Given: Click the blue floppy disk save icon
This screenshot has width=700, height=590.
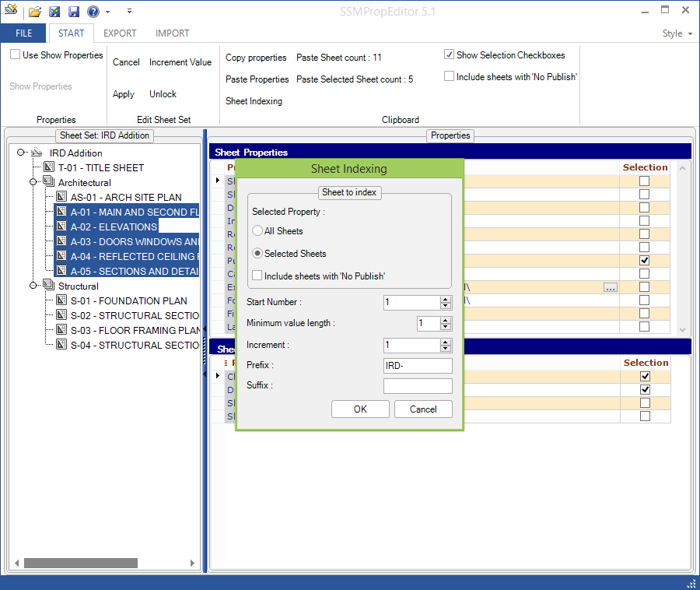Looking at the screenshot, I should pyautogui.click(x=73, y=12).
